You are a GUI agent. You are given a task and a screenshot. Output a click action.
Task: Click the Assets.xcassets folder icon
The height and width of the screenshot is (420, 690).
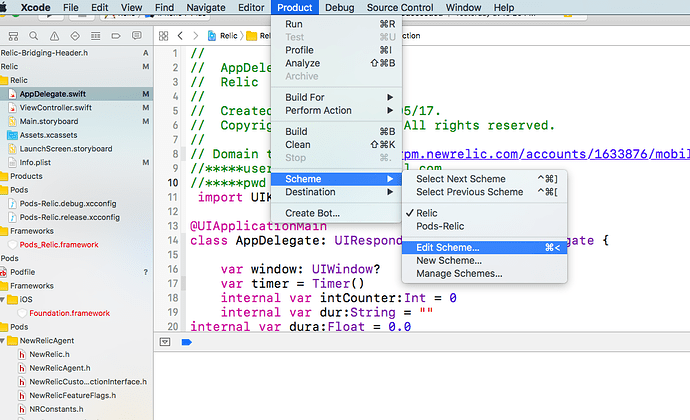[12, 135]
